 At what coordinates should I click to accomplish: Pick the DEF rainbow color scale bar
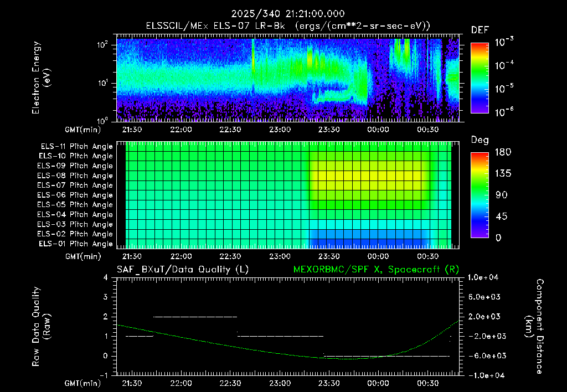tap(480, 78)
